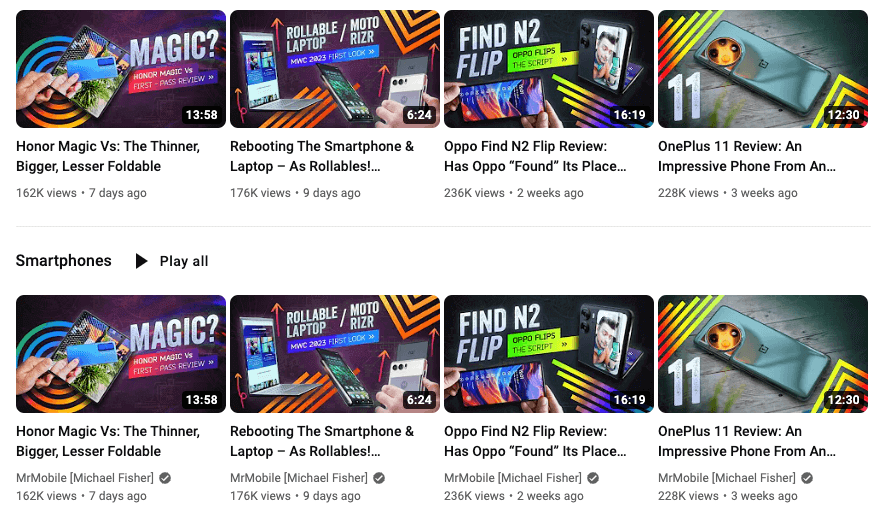Open the Smartphones section heading
The height and width of the screenshot is (517, 871).
click(63, 260)
